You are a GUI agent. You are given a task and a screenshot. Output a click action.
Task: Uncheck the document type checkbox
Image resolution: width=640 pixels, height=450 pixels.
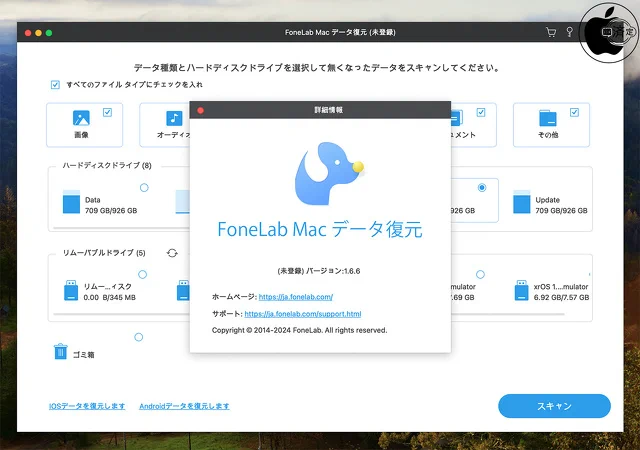pos(481,112)
